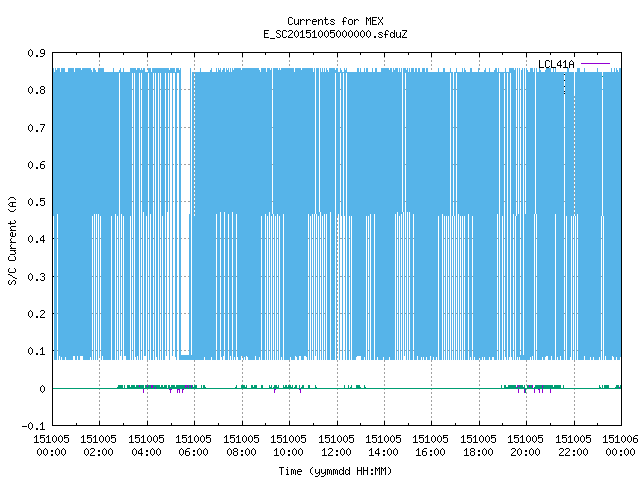
Task: Click the chart title "Currents for MEX"
Action: coord(335,21)
